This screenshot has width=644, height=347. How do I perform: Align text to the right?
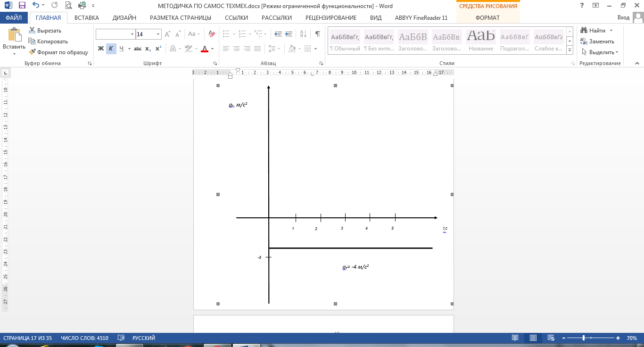(247, 49)
